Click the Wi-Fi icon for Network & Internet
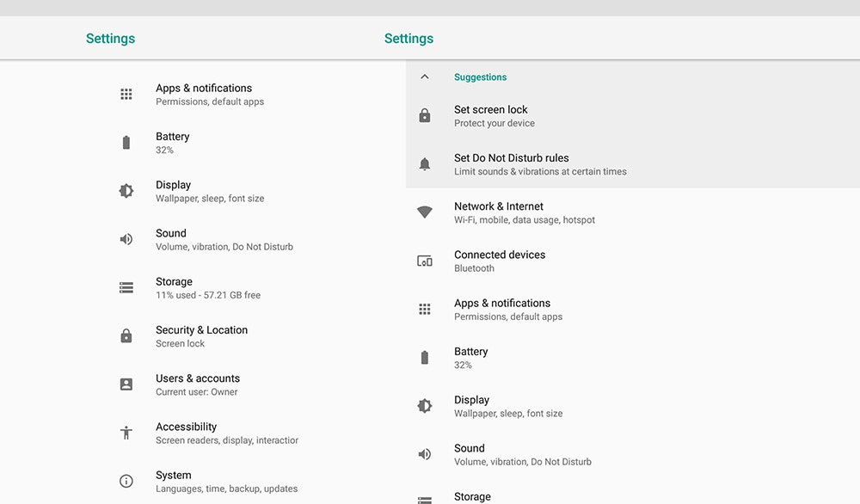 click(424, 212)
